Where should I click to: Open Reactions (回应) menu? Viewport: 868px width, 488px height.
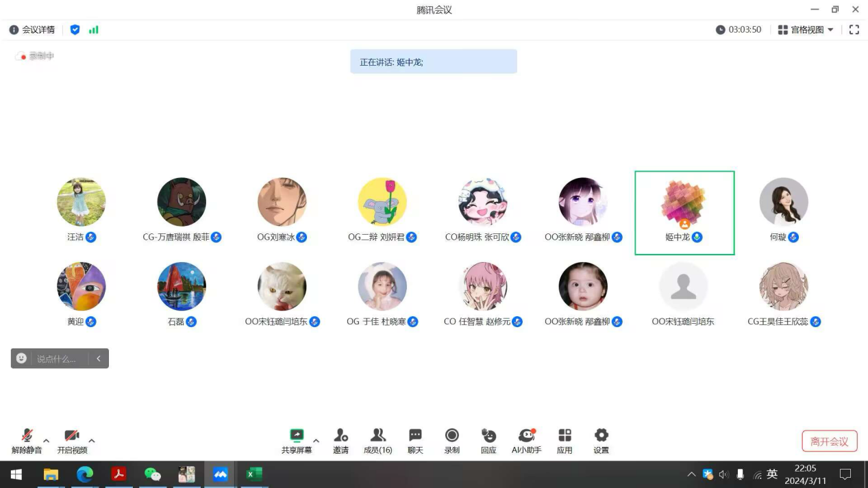point(488,436)
